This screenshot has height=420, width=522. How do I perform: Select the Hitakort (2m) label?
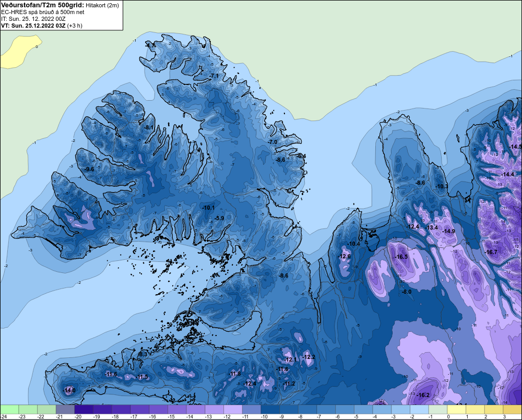click(x=102, y=5)
